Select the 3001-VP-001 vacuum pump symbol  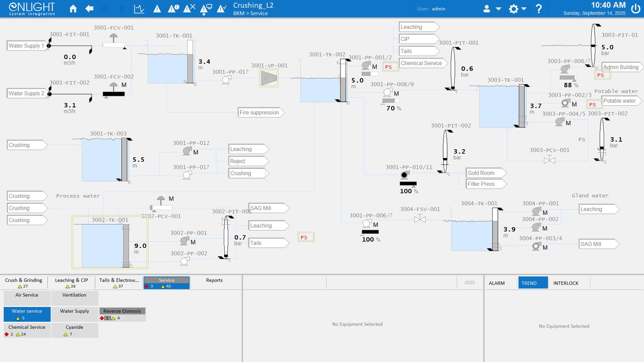tap(268, 78)
